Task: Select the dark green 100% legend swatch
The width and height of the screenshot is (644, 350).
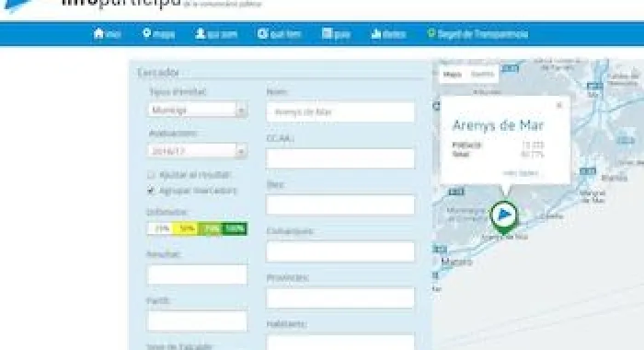Action: [x=235, y=228]
